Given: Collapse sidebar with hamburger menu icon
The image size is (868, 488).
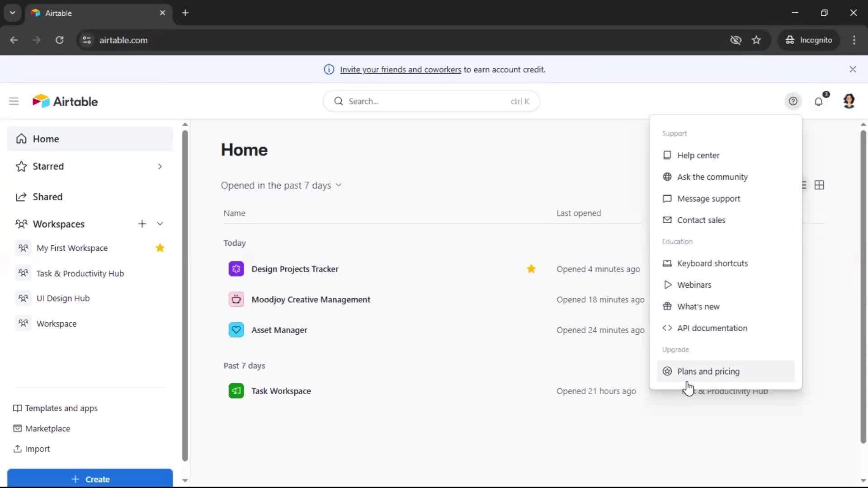Looking at the screenshot, I should pos(14,101).
